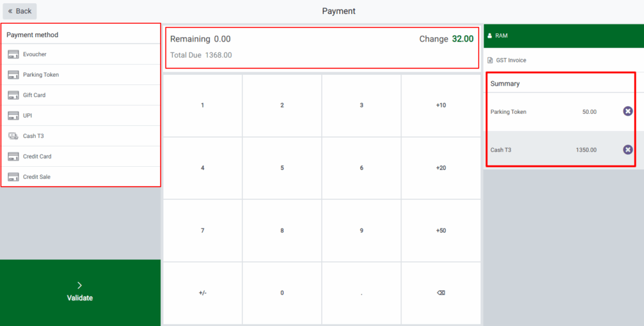Select Gift Card payment method
The height and width of the screenshot is (326, 644).
point(80,95)
